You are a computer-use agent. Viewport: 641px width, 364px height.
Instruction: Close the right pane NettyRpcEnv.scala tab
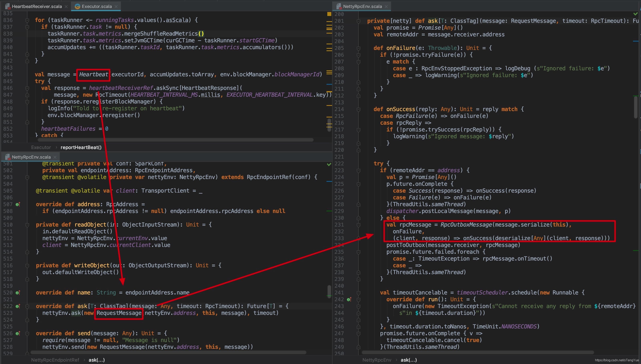[386, 7]
